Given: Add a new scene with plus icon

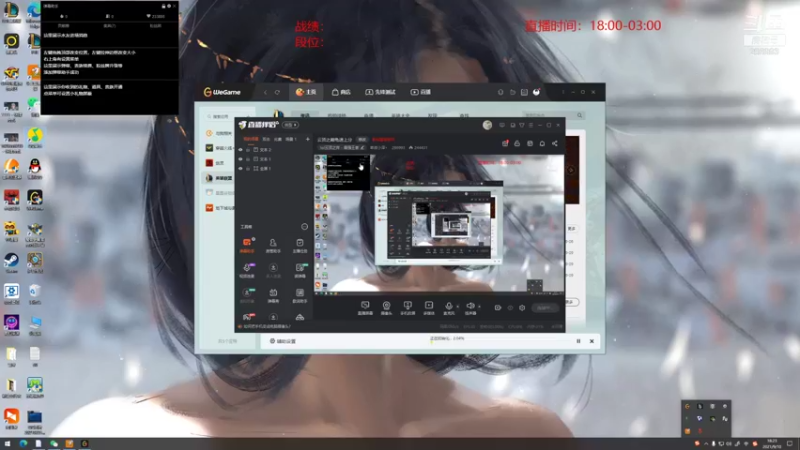Looking at the screenshot, I should pyautogui.click(x=308, y=139).
